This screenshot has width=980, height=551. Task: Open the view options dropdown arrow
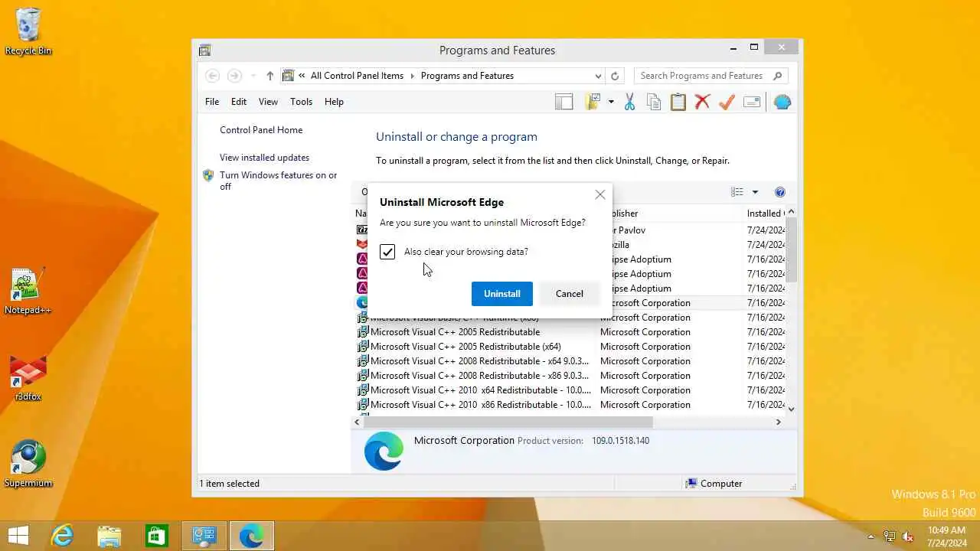755,192
